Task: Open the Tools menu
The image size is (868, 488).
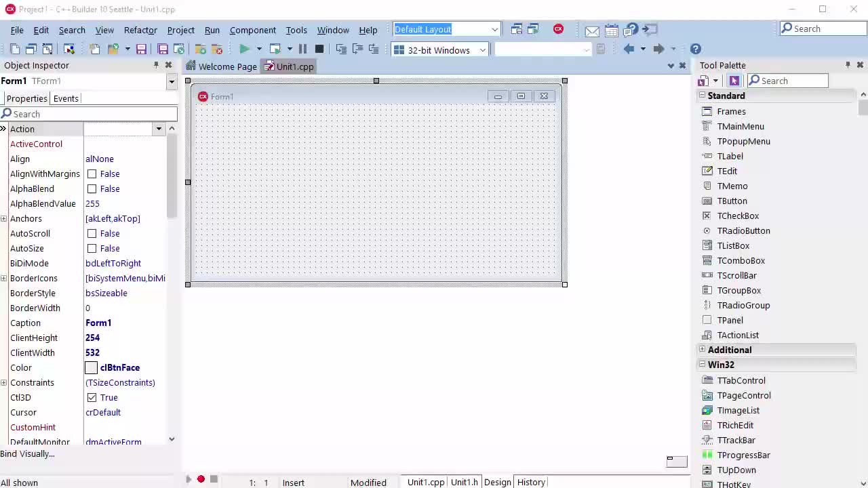Action: pyautogui.click(x=296, y=30)
